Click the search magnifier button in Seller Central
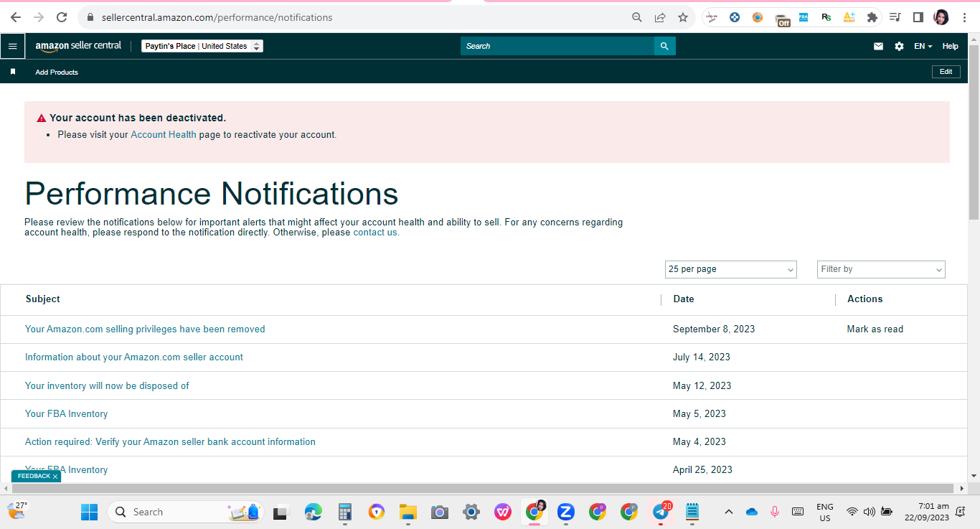The width and height of the screenshot is (980, 529). tap(664, 46)
